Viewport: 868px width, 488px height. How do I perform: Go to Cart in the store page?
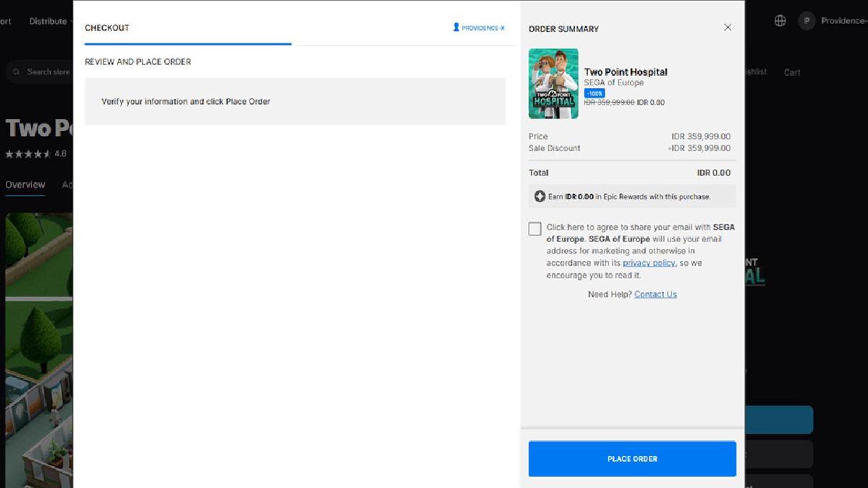792,72
